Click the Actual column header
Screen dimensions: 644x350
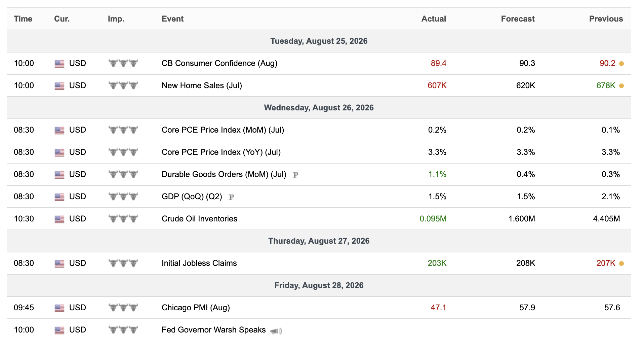[x=434, y=19]
